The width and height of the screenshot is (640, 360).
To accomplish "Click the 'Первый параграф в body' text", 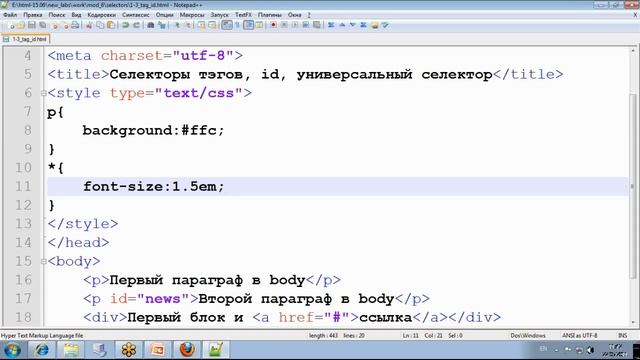I will 207,280.
